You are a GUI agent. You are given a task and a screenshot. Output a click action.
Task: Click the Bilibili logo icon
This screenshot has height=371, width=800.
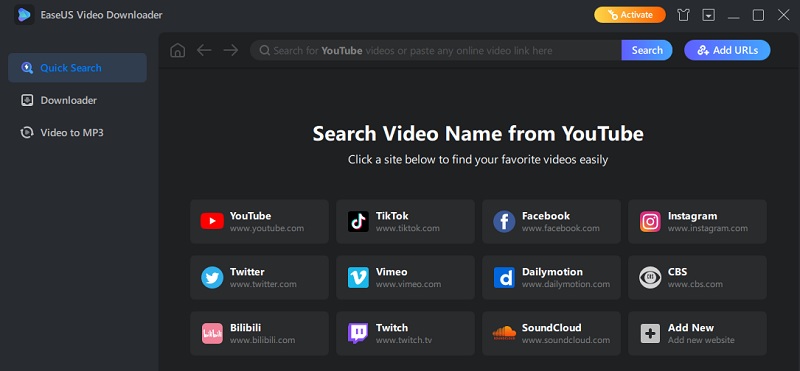[x=212, y=333]
